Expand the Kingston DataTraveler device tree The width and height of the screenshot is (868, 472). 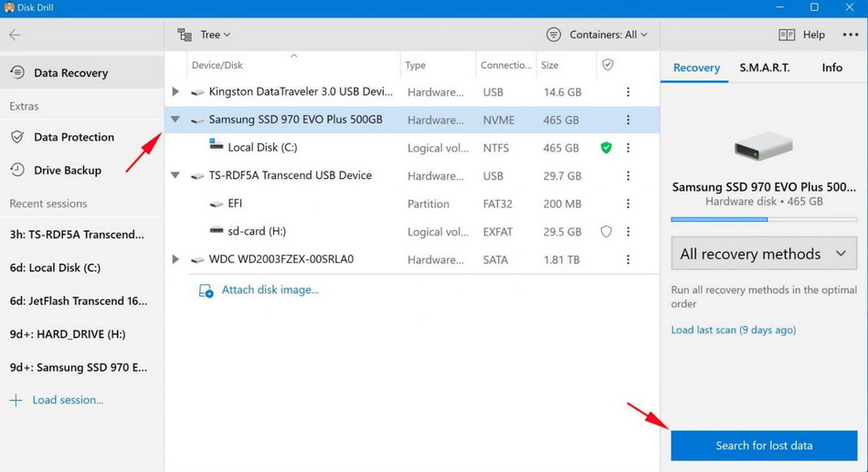[x=175, y=92]
